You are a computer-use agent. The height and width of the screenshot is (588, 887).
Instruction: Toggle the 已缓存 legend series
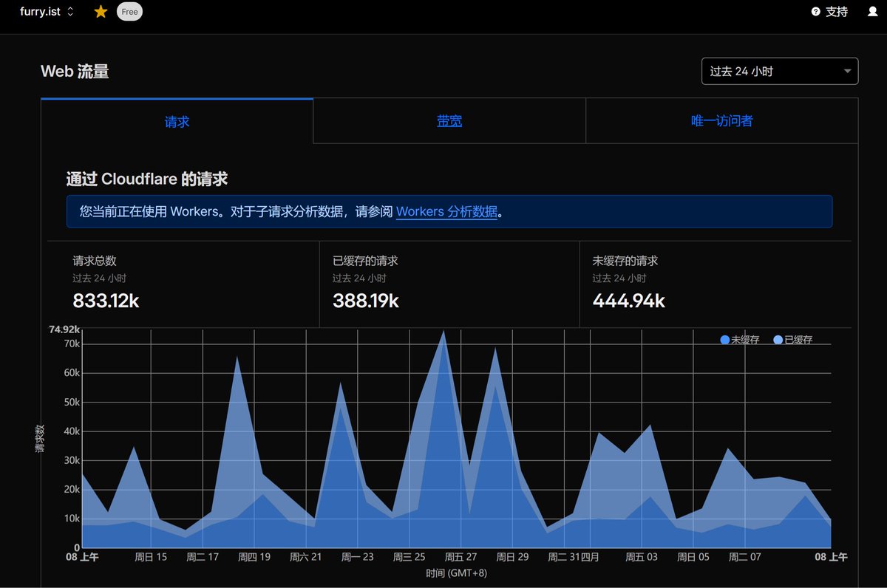pyautogui.click(x=793, y=340)
